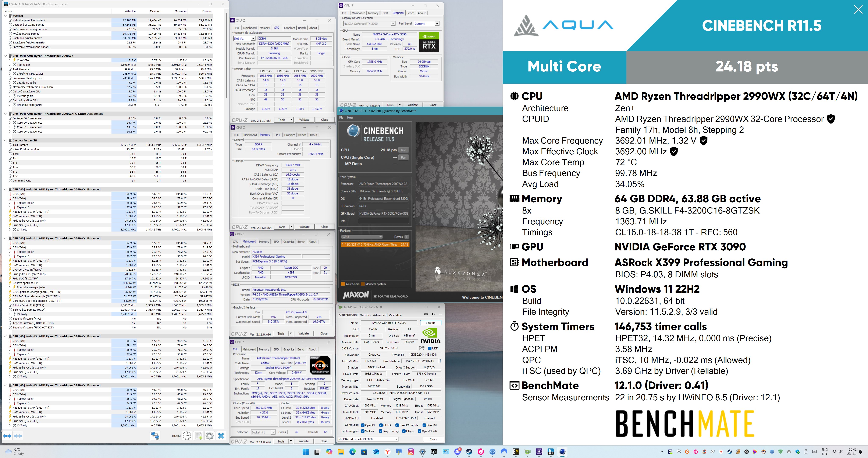Open BenchMate BM taskbar icon
868x458 pixels.
point(516,452)
